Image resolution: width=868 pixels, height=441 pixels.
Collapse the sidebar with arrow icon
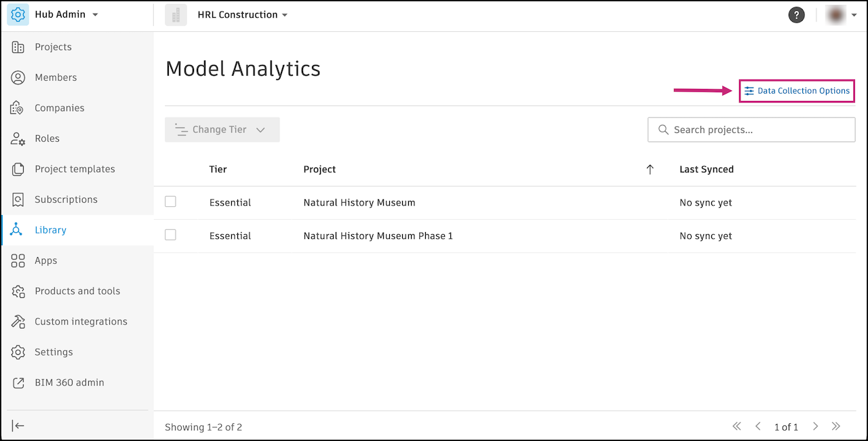[x=18, y=425]
